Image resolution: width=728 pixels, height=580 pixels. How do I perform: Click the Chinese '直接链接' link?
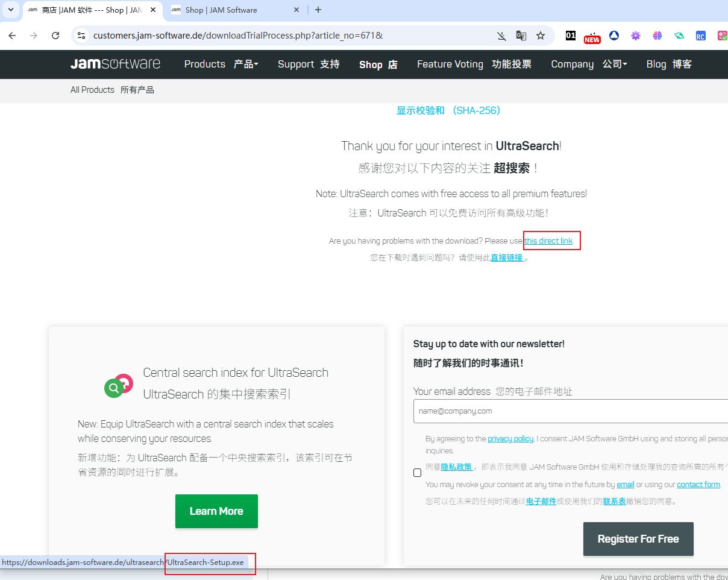pos(507,257)
